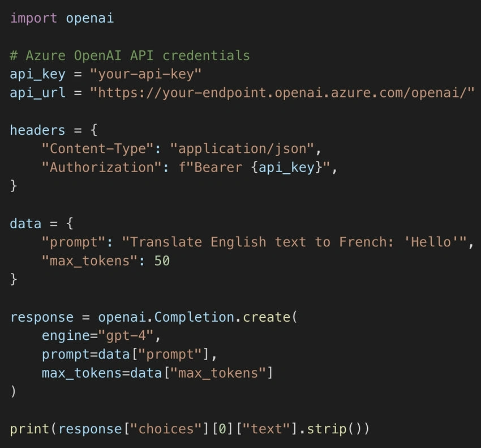This screenshot has height=448, width=481.
Task: Click the 'create' method call
Action: click(x=267, y=317)
